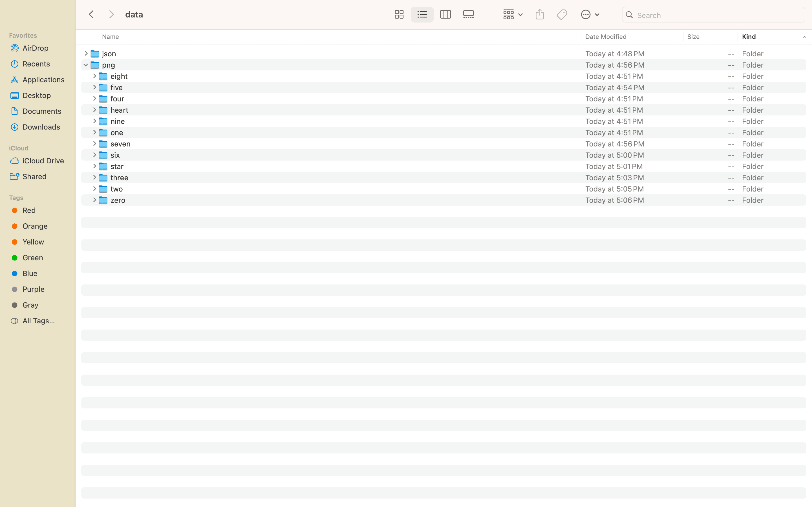Image resolution: width=812 pixels, height=507 pixels.
Task: Sort by the Name column header
Action: (111, 37)
